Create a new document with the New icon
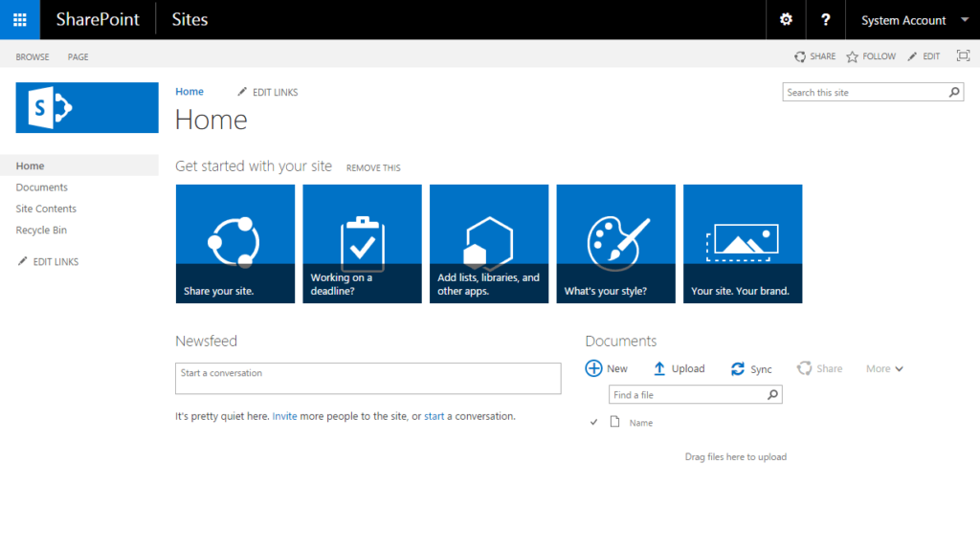The width and height of the screenshot is (980, 552). pyautogui.click(x=607, y=368)
